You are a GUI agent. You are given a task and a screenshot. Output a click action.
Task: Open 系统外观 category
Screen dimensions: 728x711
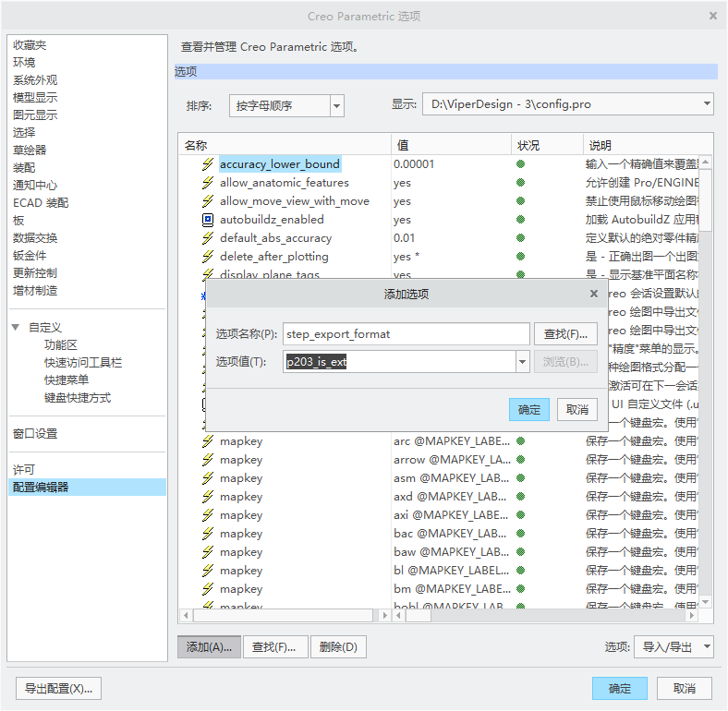click(35, 79)
